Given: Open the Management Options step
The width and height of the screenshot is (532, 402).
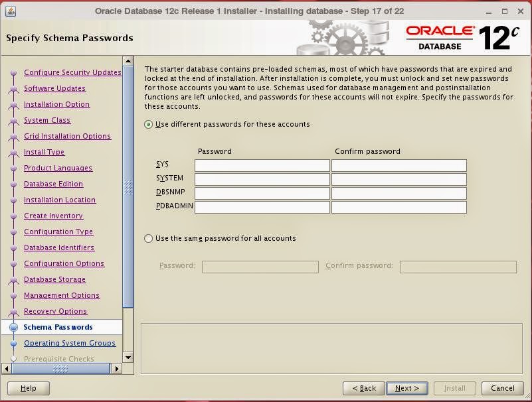Looking at the screenshot, I should (62, 295).
